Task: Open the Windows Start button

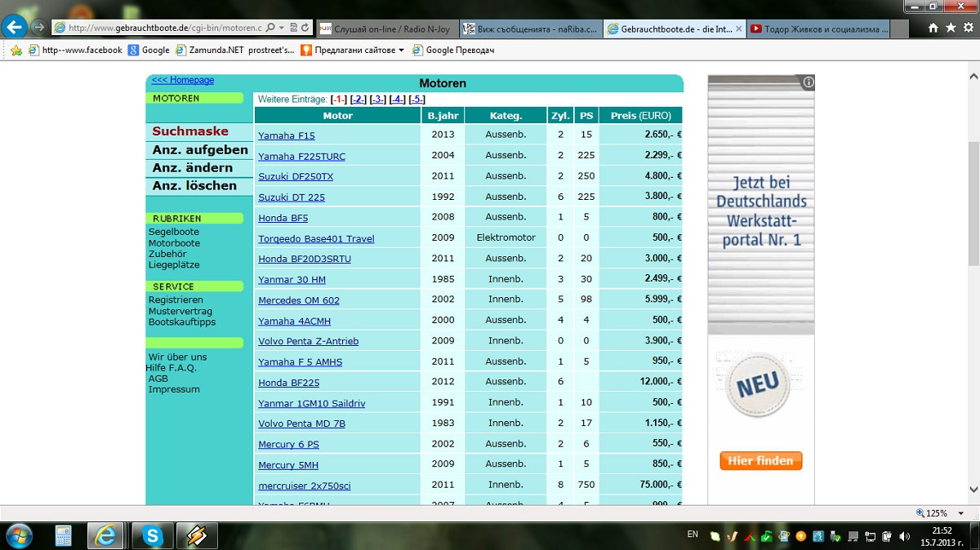Action: point(18,536)
